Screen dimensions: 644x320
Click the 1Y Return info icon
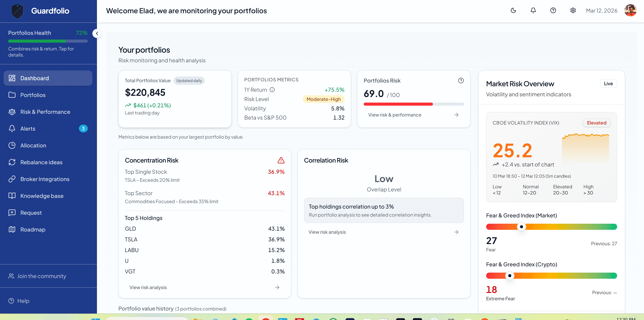(272, 90)
